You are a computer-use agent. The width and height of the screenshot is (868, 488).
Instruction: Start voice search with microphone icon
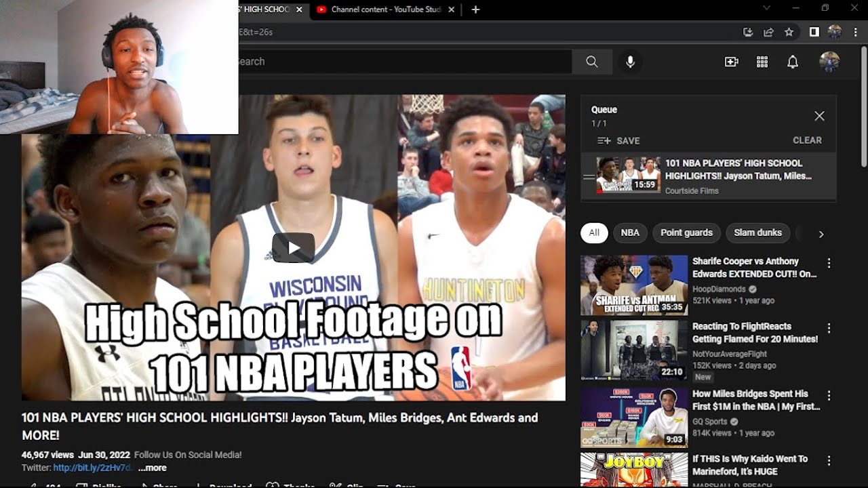(x=630, y=62)
